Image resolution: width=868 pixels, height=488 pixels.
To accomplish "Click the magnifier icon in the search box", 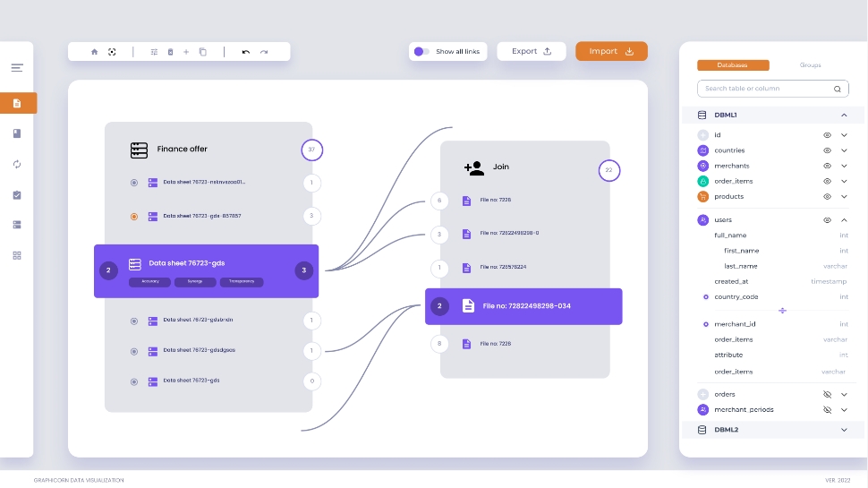I will point(838,89).
